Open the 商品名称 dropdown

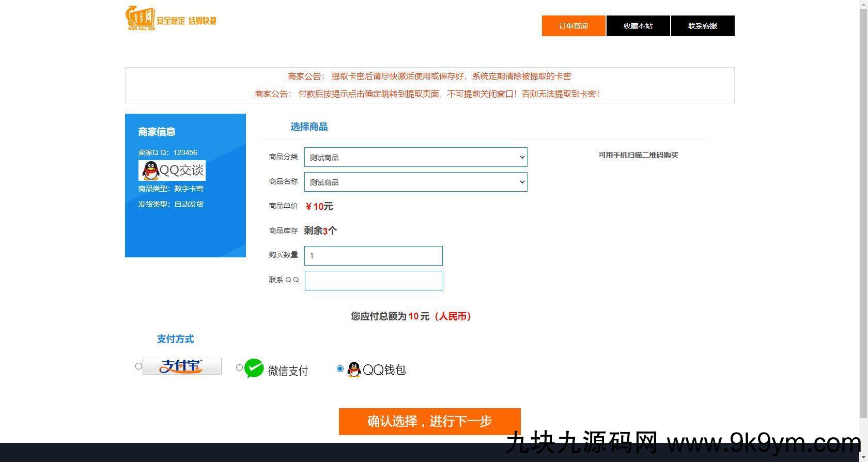(415, 182)
